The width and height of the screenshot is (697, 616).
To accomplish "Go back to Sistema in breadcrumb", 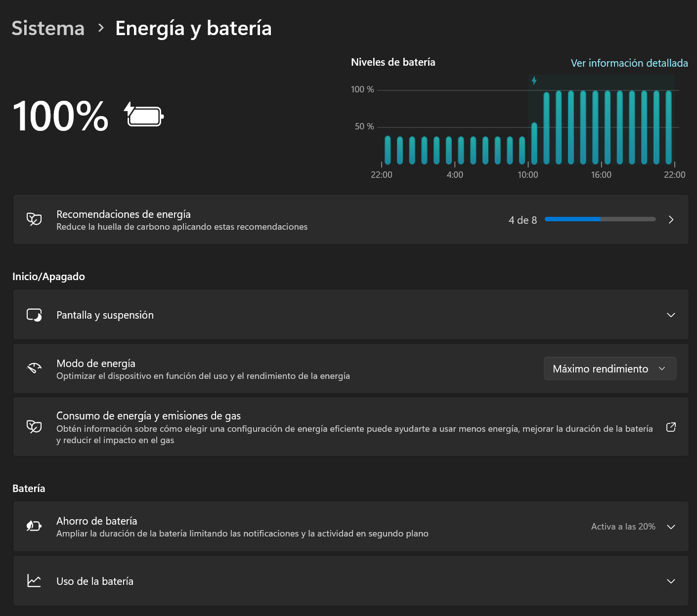I will (x=48, y=28).
